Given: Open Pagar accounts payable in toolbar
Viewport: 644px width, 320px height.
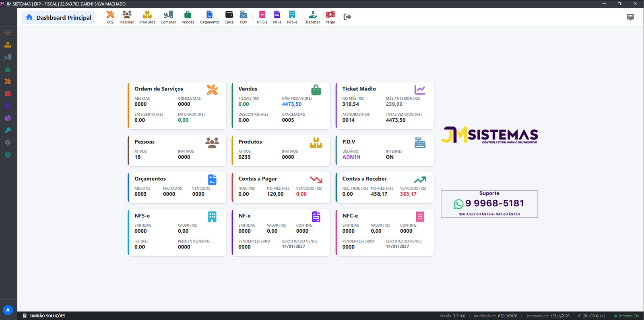Looking at the screenshot, I should (330, 17).
